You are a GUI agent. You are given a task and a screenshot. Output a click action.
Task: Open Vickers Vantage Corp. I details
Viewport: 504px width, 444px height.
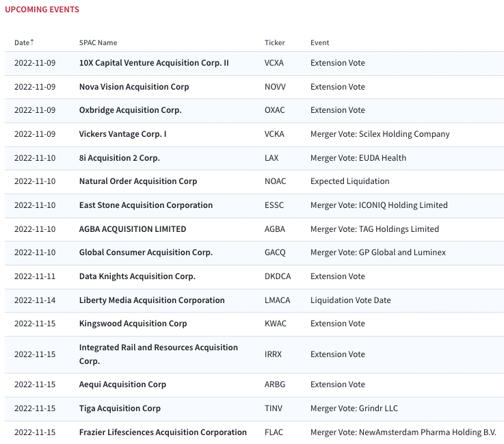(122, 133)
